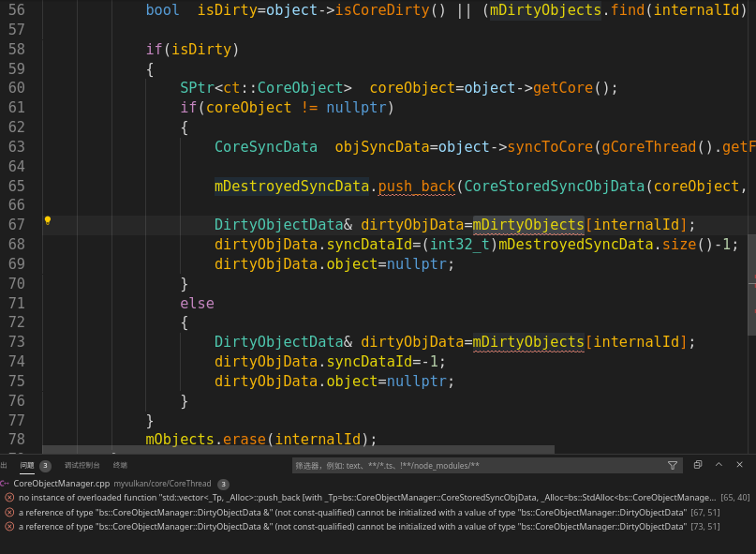Click the lightbulb quick-fix icon on line 67
This screenshot has height=554, width=756.
[47, 220]
